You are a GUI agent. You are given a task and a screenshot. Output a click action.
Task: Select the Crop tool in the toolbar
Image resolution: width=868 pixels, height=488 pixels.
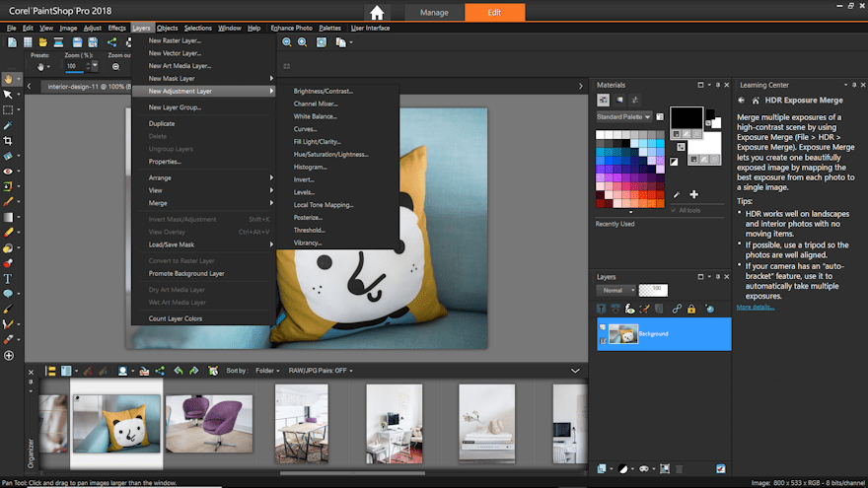click(x=8, y=140)
